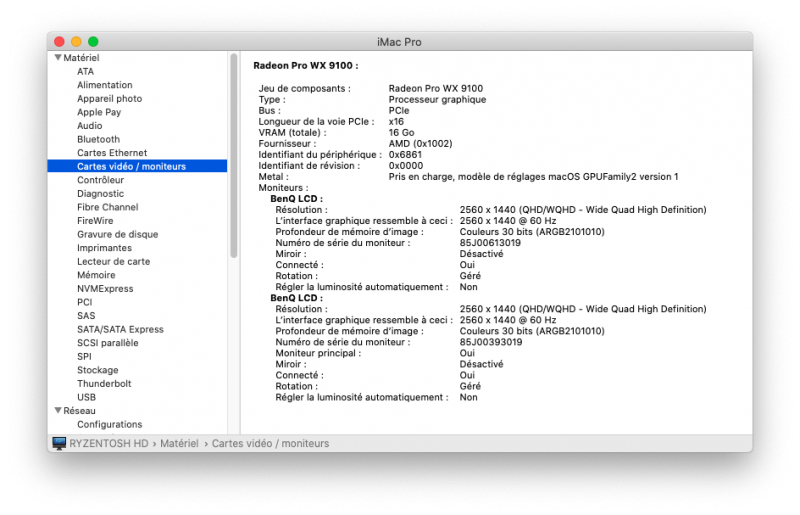Screen dimensions: 800x515
Task: Minimize the System Information window
Action: click(x=76, y=41)
